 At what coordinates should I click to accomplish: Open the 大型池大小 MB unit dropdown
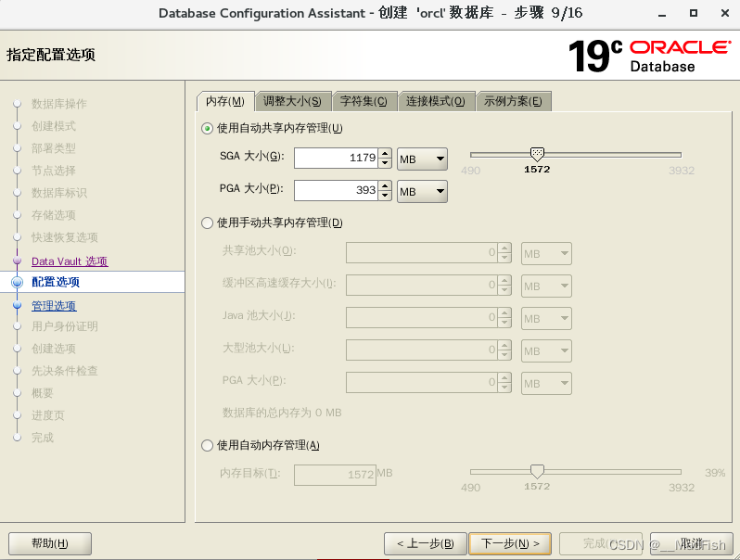pos(546,351)
